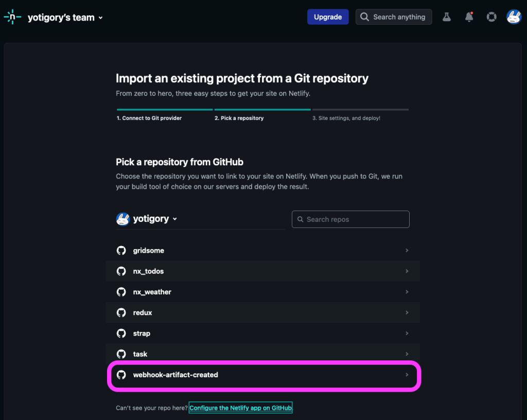Click the magnifier icon in Search anything

364,17
